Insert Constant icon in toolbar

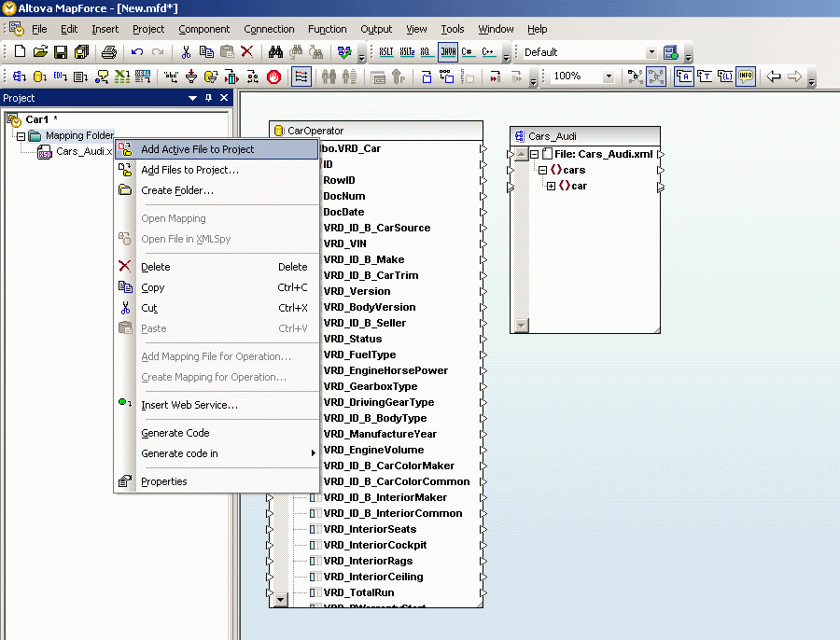[x=171, y=77]
